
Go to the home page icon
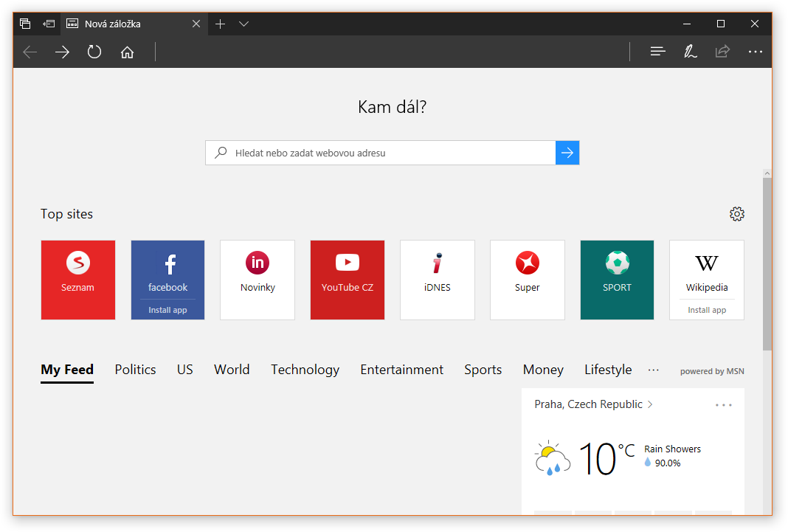[127, 52]
